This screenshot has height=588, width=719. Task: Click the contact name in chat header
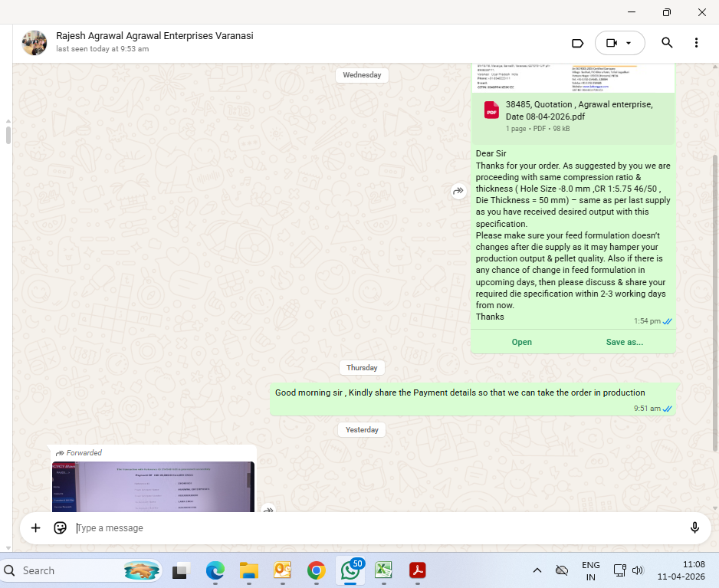(154, 36)
